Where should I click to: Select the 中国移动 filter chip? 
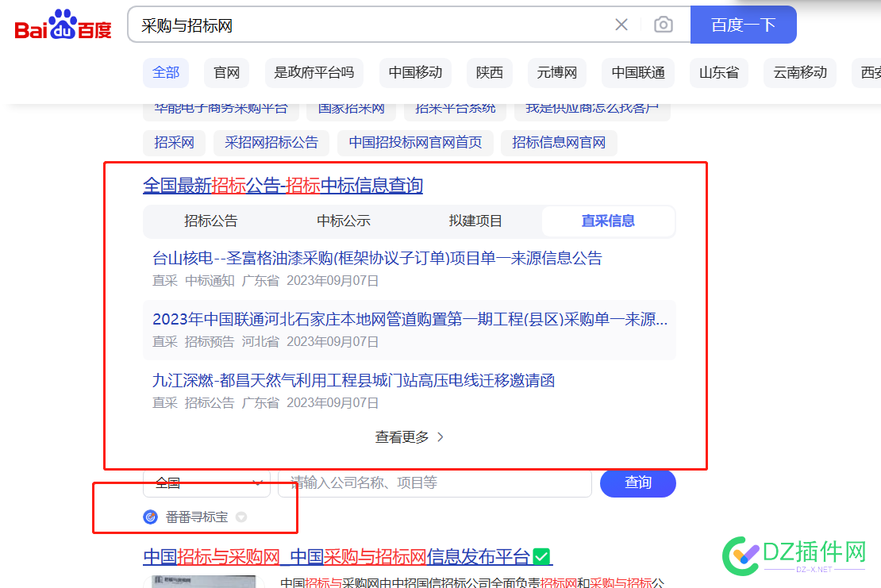pos(415,72)
